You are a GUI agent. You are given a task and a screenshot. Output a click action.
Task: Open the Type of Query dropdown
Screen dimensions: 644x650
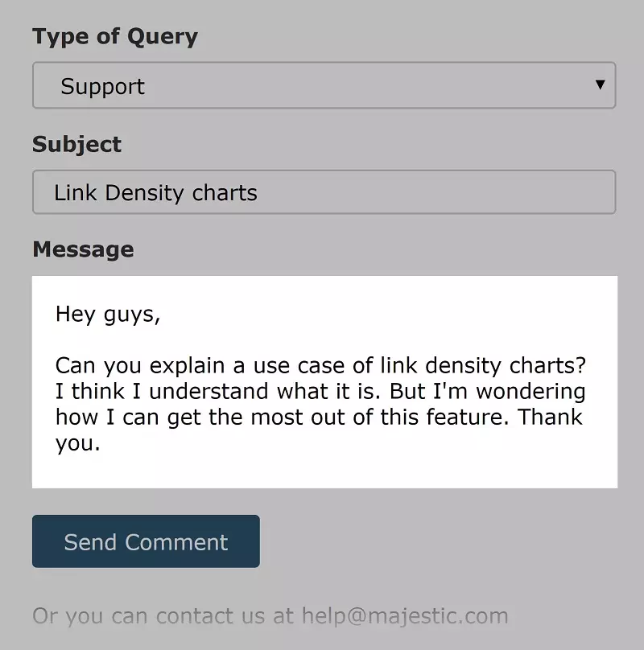[x=324, y=85]
